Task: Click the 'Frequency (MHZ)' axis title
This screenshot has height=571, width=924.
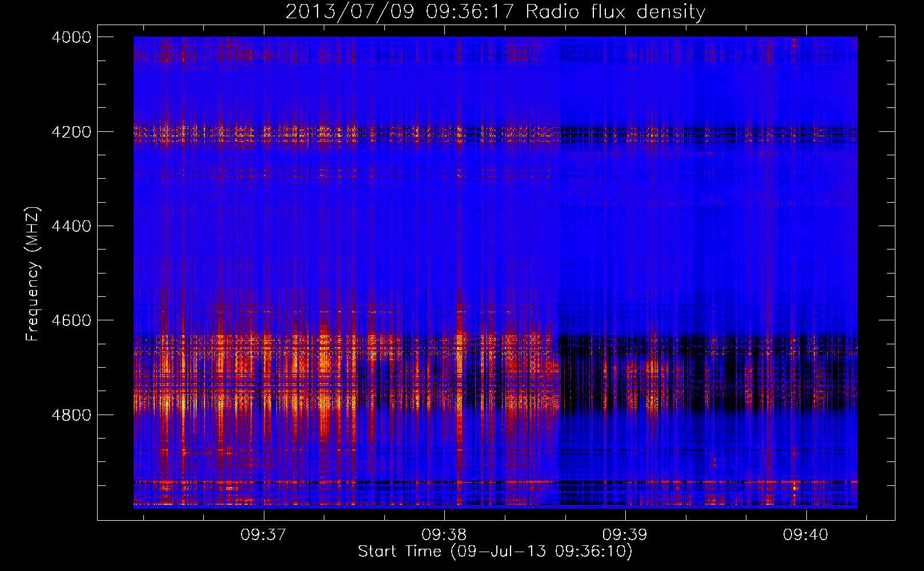Action: point(33,274)
